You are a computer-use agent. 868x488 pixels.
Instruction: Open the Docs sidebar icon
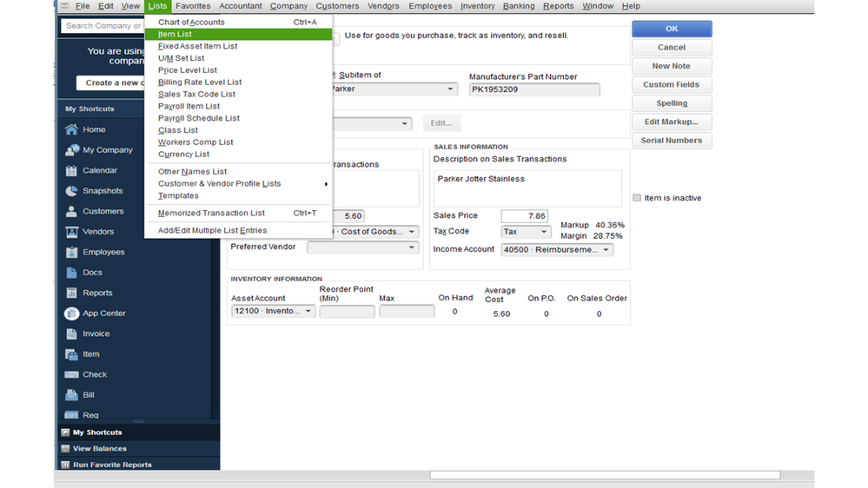[x=71, y=273]
